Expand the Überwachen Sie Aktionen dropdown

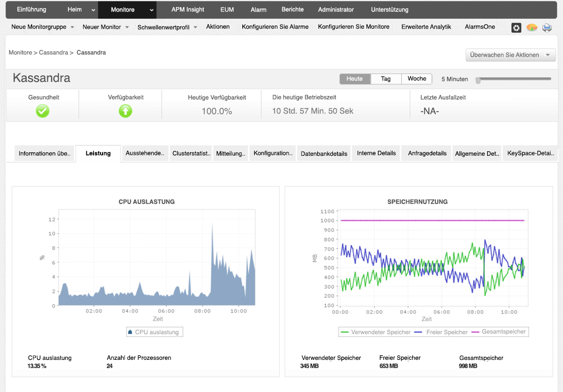510,55
